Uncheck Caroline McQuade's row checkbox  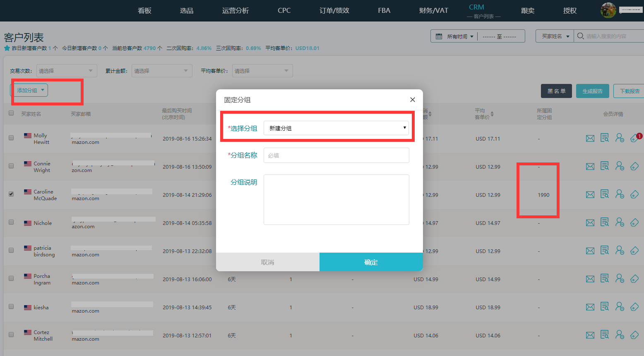[x=11, y=194]
